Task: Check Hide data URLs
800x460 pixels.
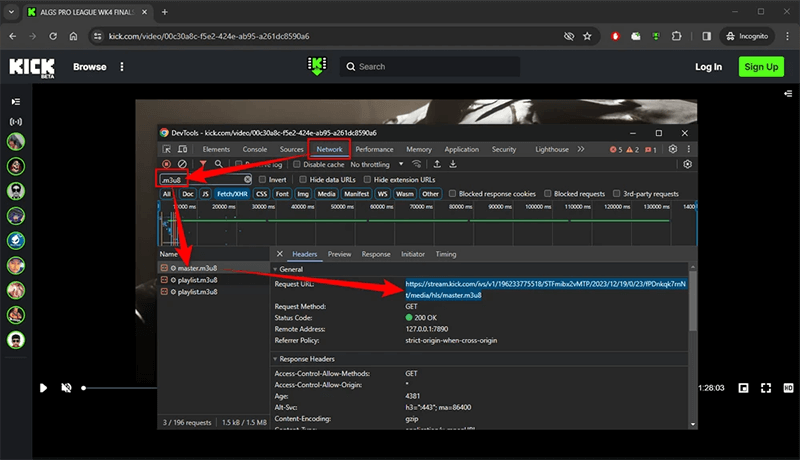Action: (x=303, y=180)
